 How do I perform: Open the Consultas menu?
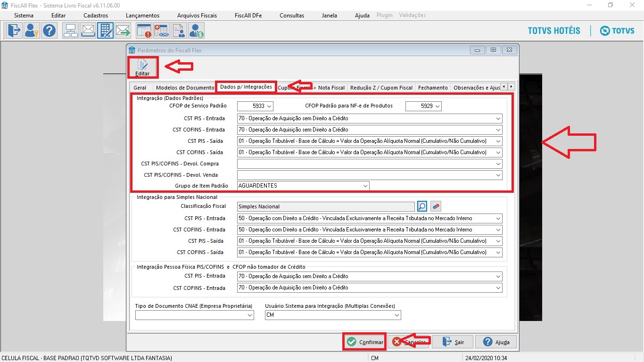(292, 16)
